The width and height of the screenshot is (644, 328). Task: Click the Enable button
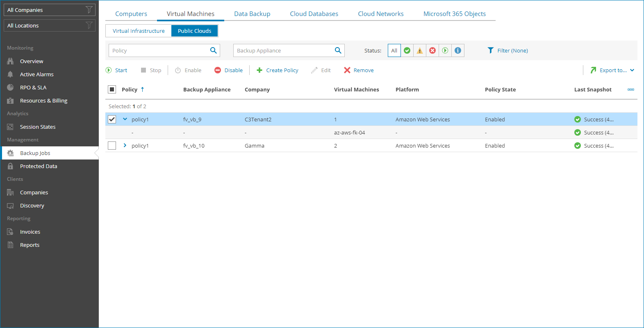pos(188,70)
